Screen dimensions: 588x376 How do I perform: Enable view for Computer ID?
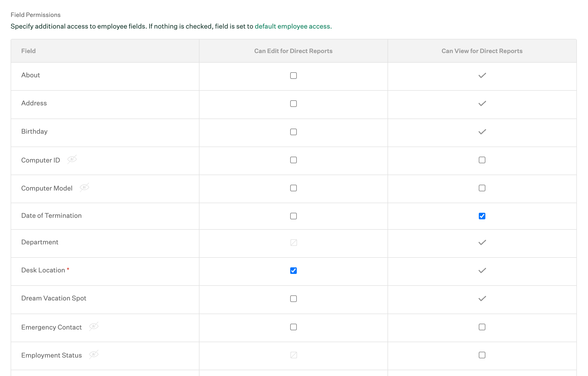coord(482,160)
